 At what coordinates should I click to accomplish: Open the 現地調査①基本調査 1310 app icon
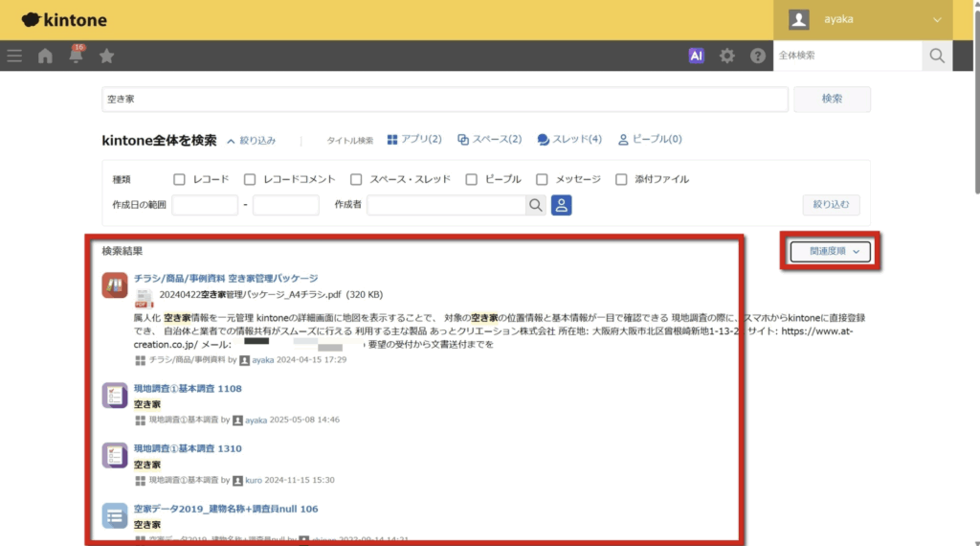(115, 455)
